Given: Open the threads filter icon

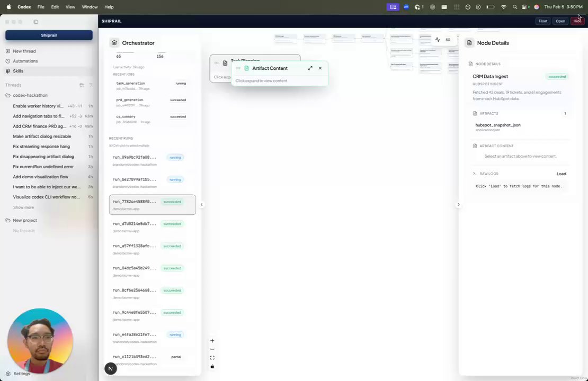Looking at the screenshot, I should pos(91,85).
